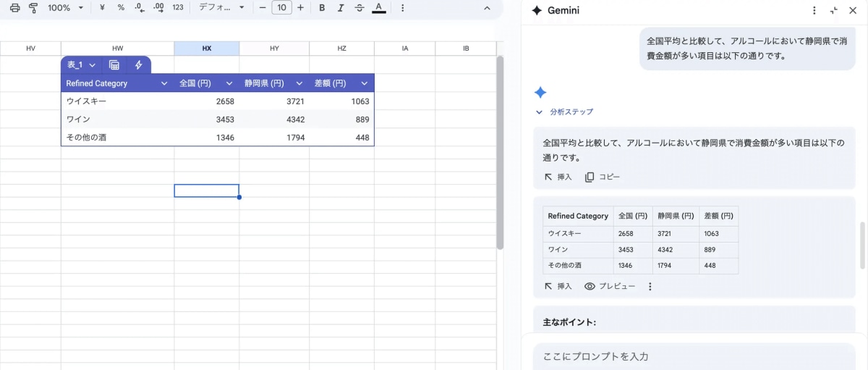The width and height of the screenshot is (868, 370).
Task: Open the Gemini panel more options menu
Action: pyautogui.click(x=814, y=11)
